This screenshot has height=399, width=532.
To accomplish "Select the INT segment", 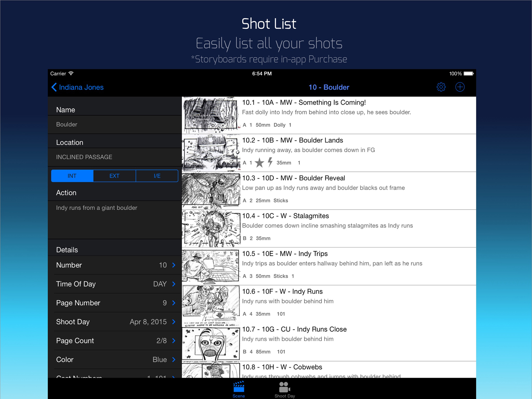I will click(x=72, y=176).
